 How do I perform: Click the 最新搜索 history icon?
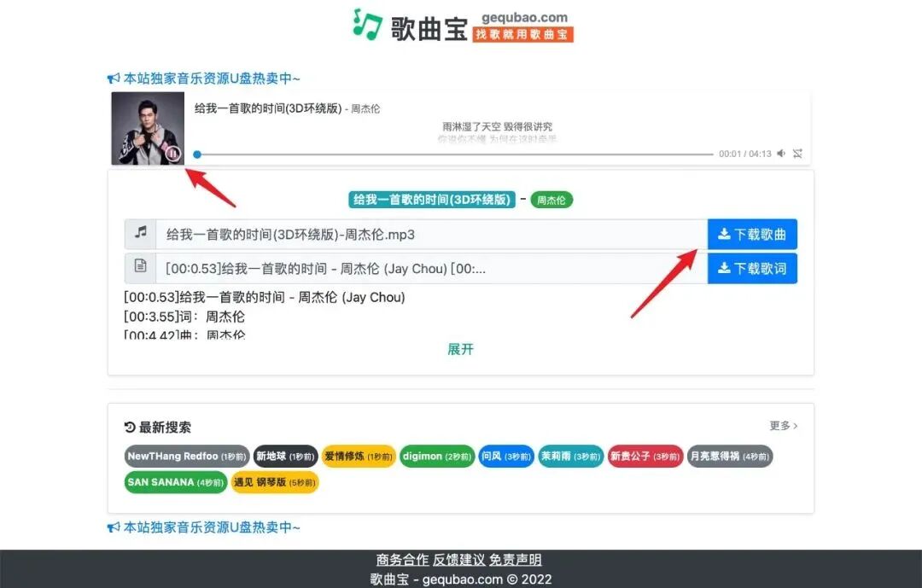(x=130, y=427)
